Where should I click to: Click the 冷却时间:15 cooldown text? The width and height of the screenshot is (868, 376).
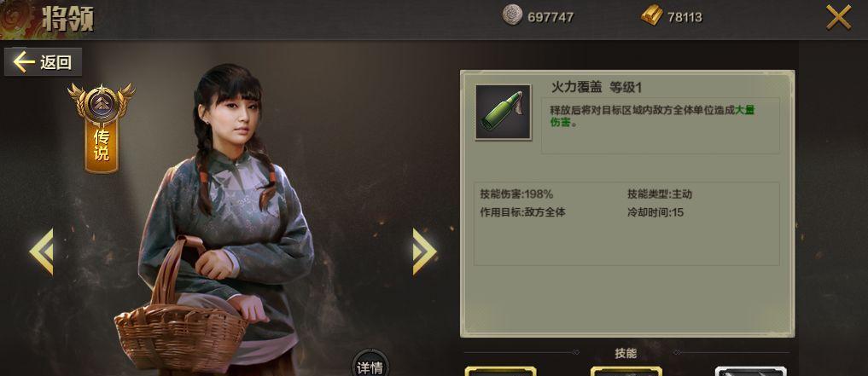[x=655, y=212]
